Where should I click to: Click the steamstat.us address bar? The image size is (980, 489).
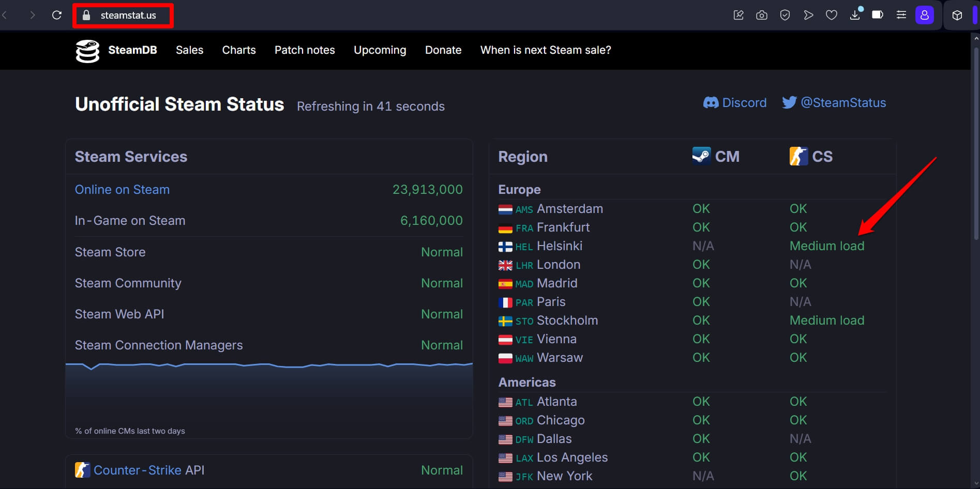pyautogui.click(x=128, y=16)
